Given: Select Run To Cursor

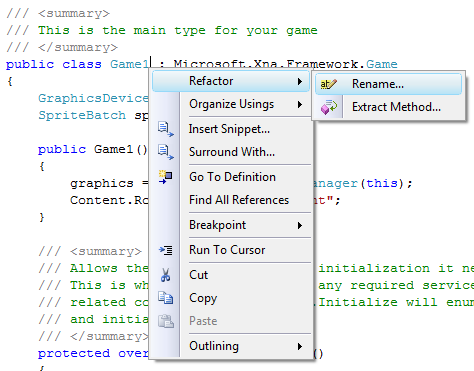Looking at the screenshot, I should [x=231, y=250].
